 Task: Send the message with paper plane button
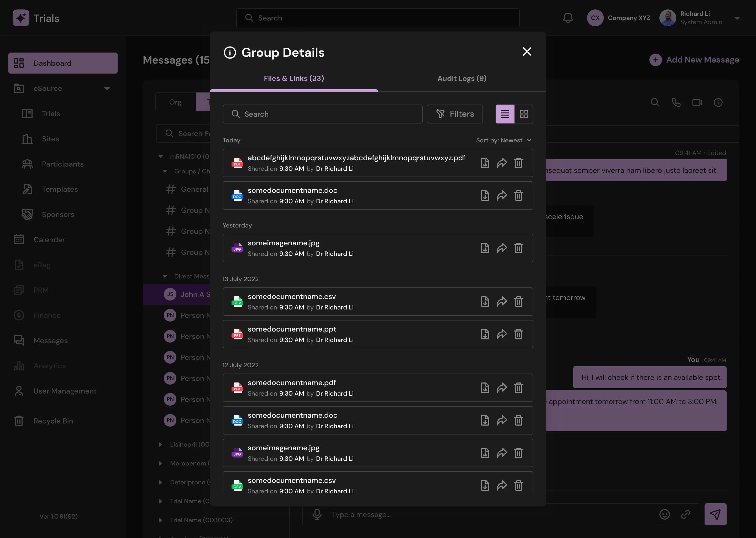[715, 514]
